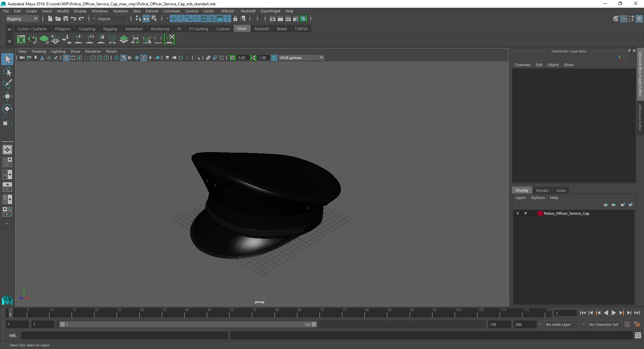Switch to the Render tab in layer editor
This screenshot has width=644, height=349.
point(542,191)
